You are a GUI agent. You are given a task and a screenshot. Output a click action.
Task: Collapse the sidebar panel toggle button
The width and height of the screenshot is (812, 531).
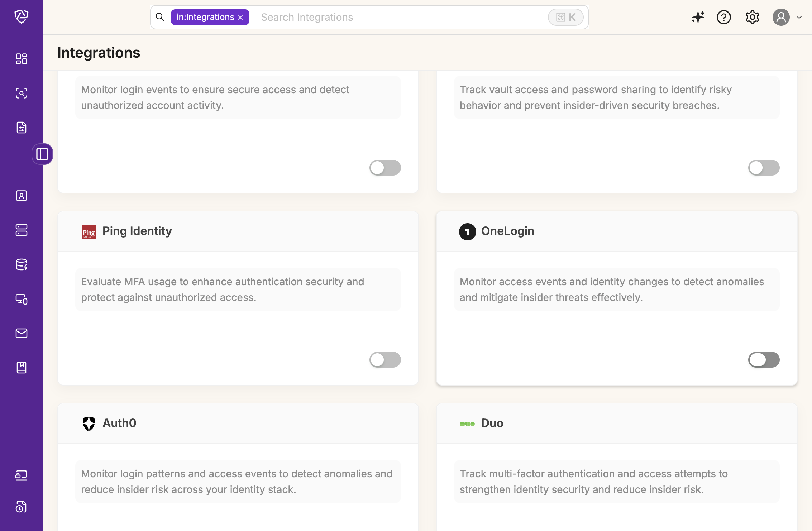coord(42,154)
